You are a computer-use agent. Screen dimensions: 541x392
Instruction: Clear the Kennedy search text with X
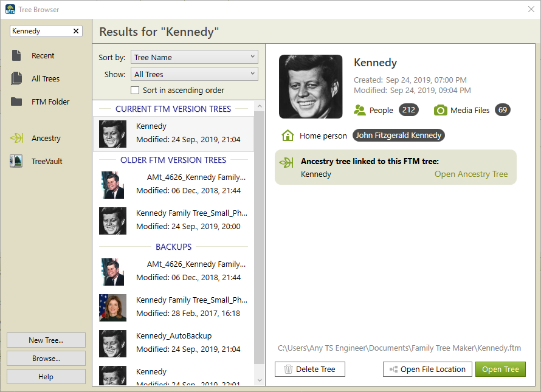click(x=76, y=31)
